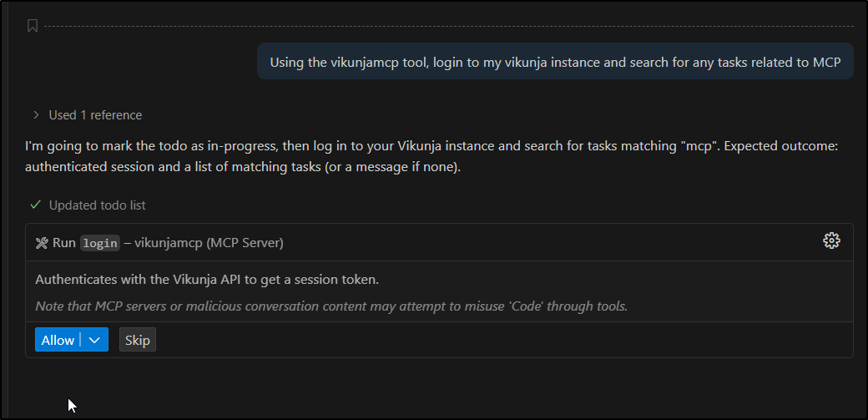Screen dimensions: 868x420
Task: Open the "Used 1 reference" label
Action: coord(95,115)
